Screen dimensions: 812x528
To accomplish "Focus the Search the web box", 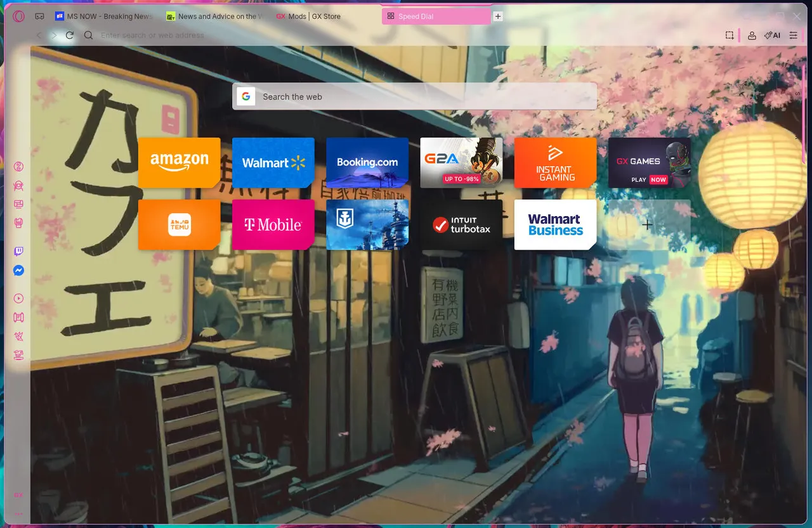I will [419, 97].
